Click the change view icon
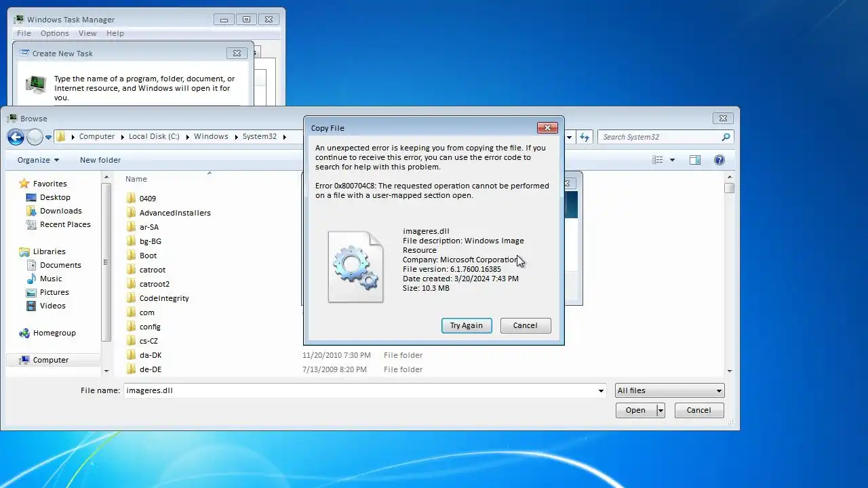This screenshot has width=868, height=488. pyautogui.click(x=657, y=160)
